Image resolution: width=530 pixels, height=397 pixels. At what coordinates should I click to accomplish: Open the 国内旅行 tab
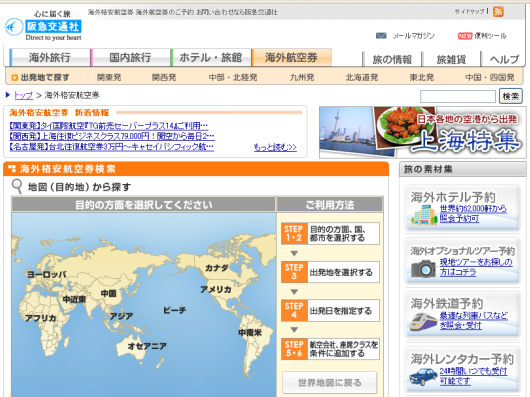click(x=130, y=57)
